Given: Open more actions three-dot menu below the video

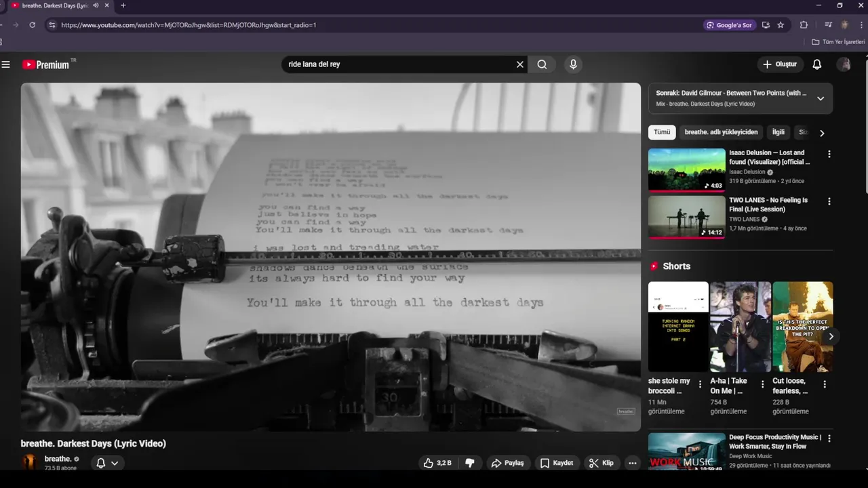Looking at the screenshot, I should 633,463.
